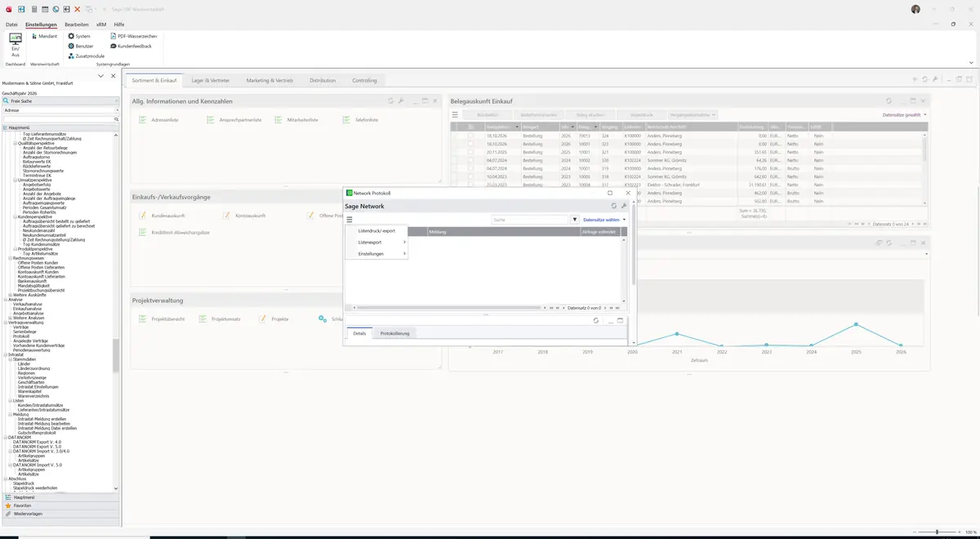
Task: Open the Freie Suche dropdown arrow
Action: (x=116, y=100)
